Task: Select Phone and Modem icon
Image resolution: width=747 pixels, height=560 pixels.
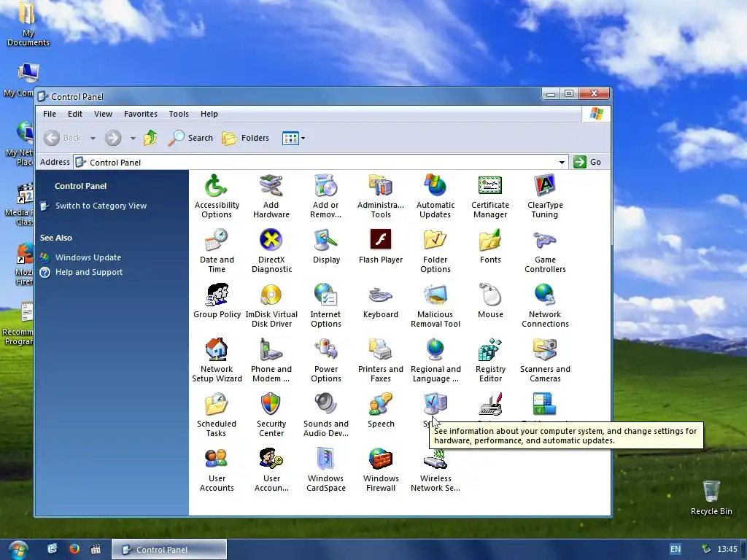Action: click(x=271, y=360)
